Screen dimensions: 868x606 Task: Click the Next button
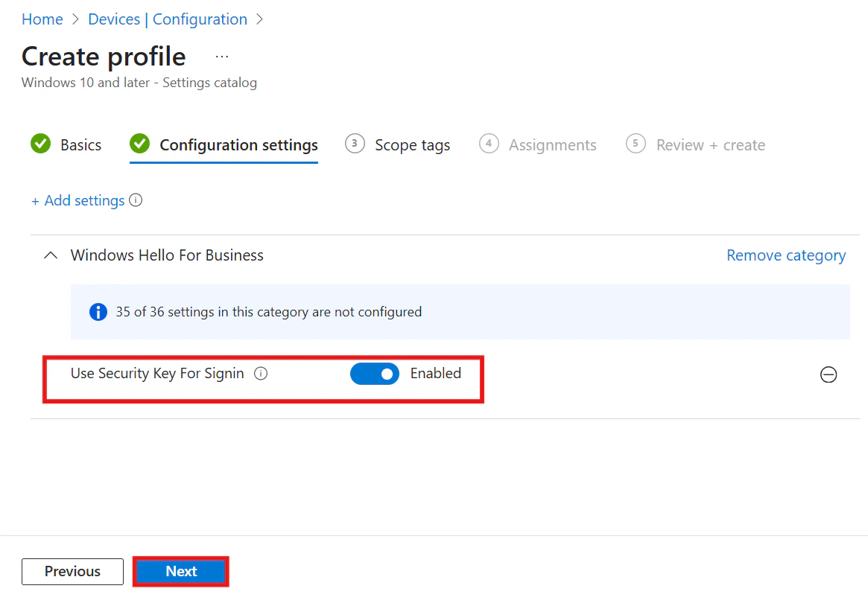pyautogui.click(x=181, y=571)
